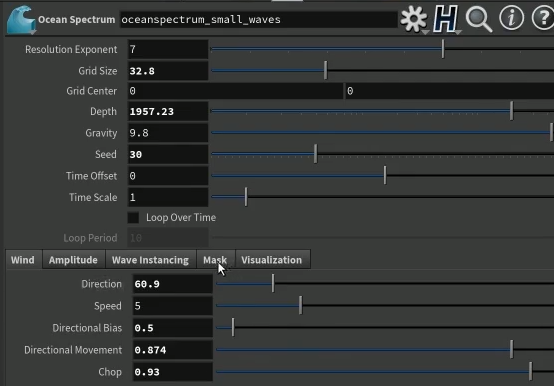Screen dimensions: 554x386
Task: Click the Ocean Spectrum node wave icon
Action: pyautogui.click(x=21, y=20)
